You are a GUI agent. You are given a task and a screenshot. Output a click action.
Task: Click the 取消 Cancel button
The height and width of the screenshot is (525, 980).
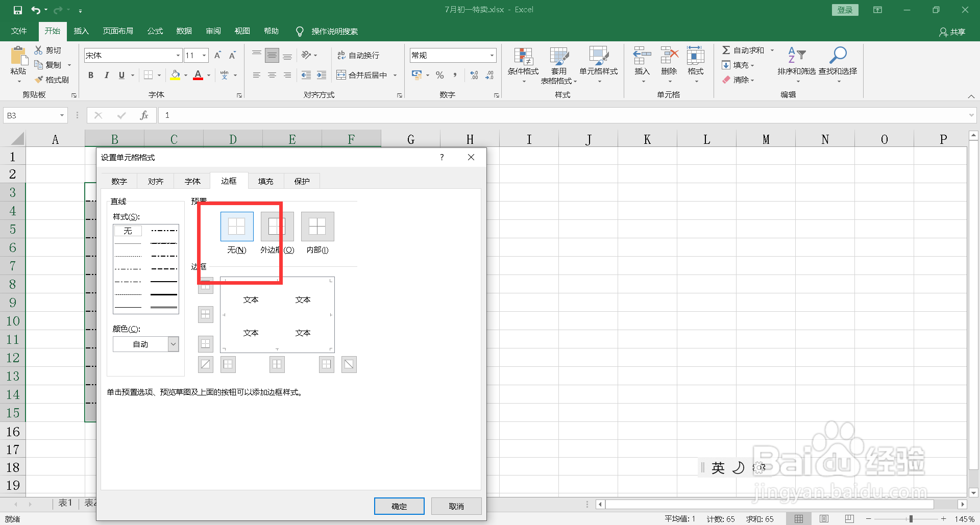[456, 506]
